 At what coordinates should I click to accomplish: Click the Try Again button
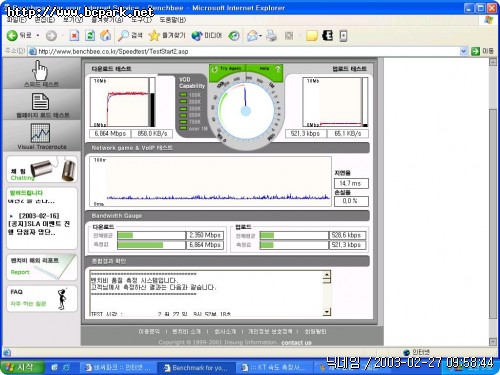[227, 69]
